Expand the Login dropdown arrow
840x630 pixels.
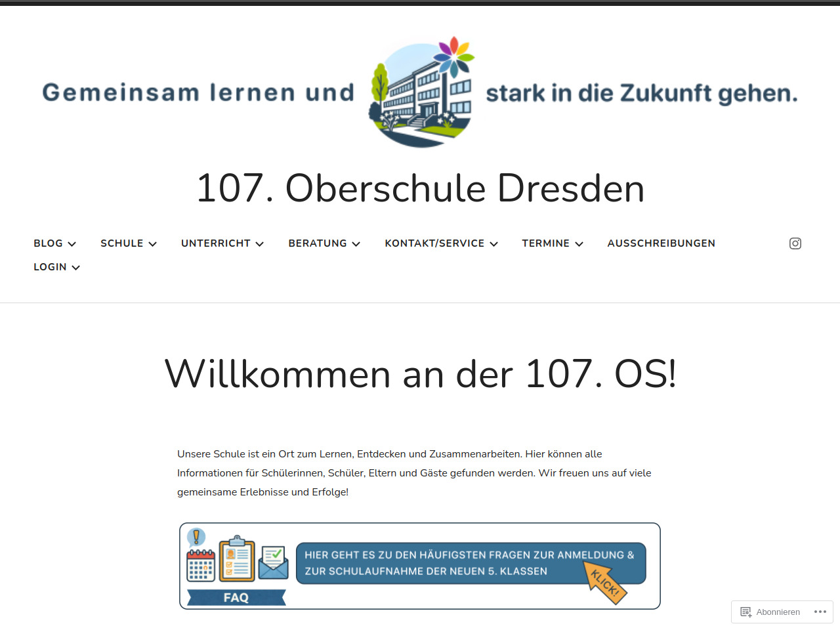[76, 268]
